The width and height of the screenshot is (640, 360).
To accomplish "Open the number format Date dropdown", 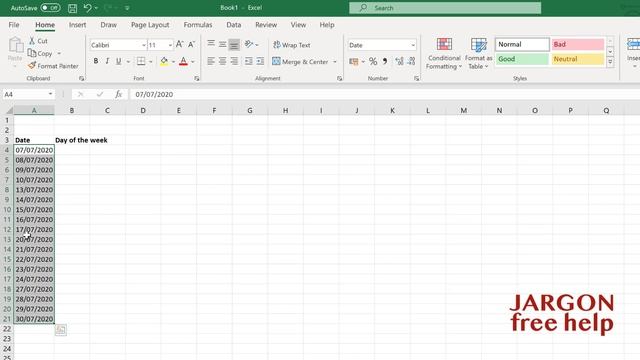I will click(413, 45).
